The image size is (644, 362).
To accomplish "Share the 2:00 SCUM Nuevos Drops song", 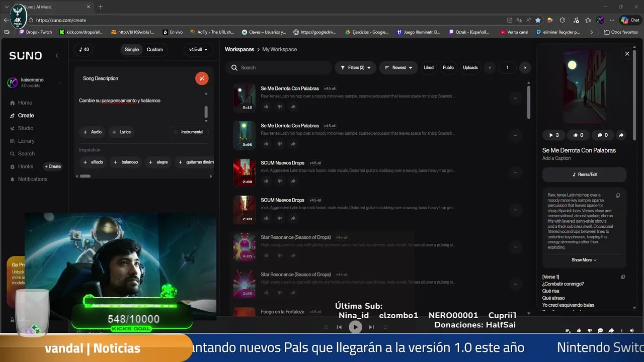I will (293, 181).
